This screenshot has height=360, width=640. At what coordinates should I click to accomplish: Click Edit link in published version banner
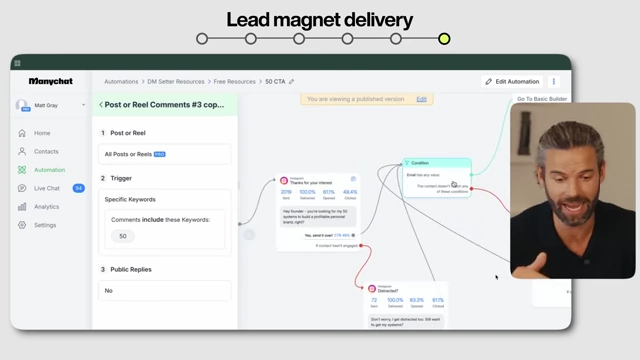pos(422,99)
